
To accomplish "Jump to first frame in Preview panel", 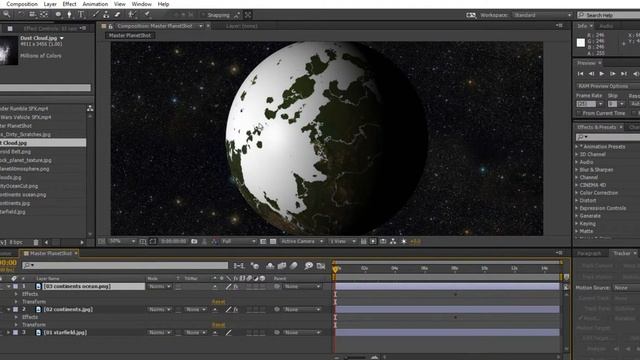I will point(580,74).
